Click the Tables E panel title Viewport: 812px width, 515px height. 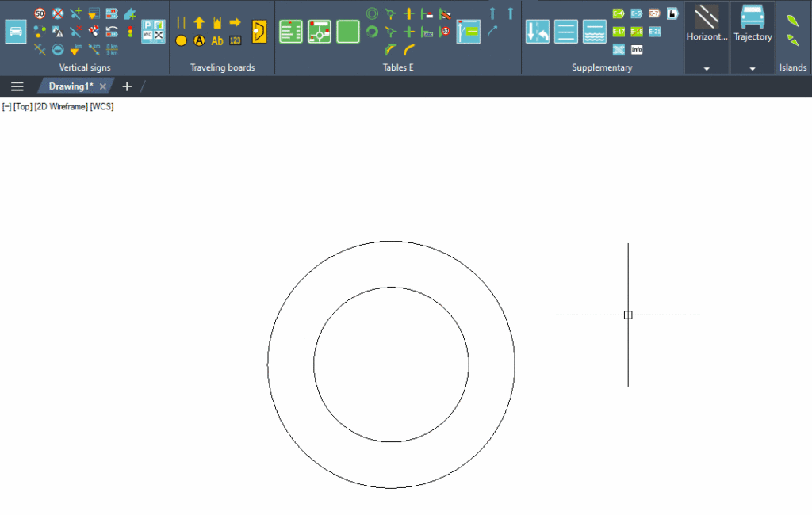(398, 67)
